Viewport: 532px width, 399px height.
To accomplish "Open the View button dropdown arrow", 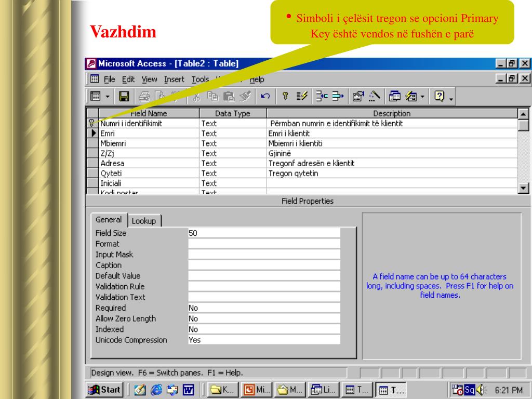I will pyautogui.click(x=108, y=97).
